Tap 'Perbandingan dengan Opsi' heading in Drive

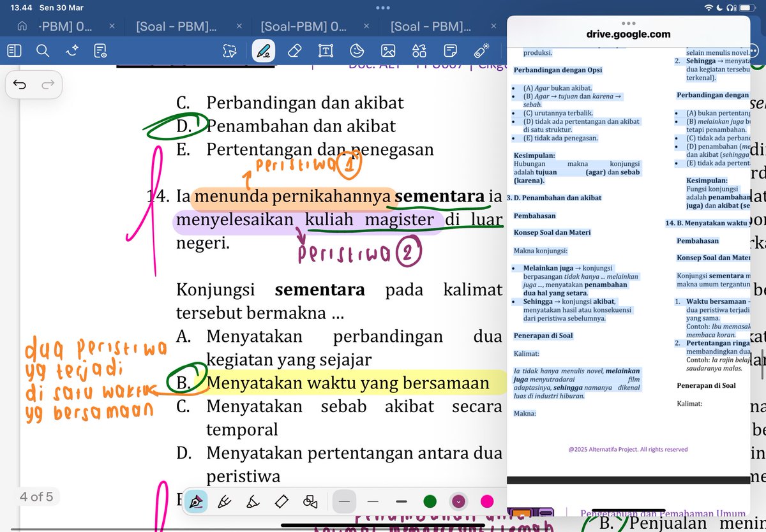pos(558,70)
